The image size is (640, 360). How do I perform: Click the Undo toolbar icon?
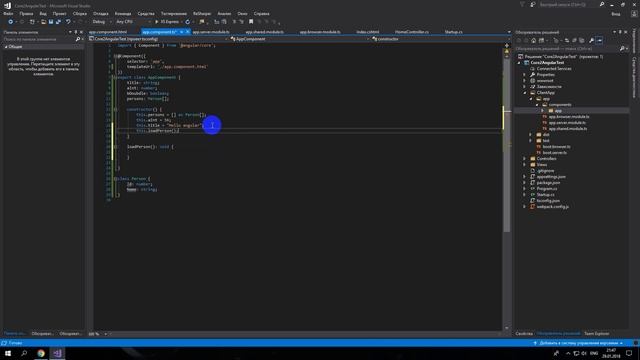[68, 22]
